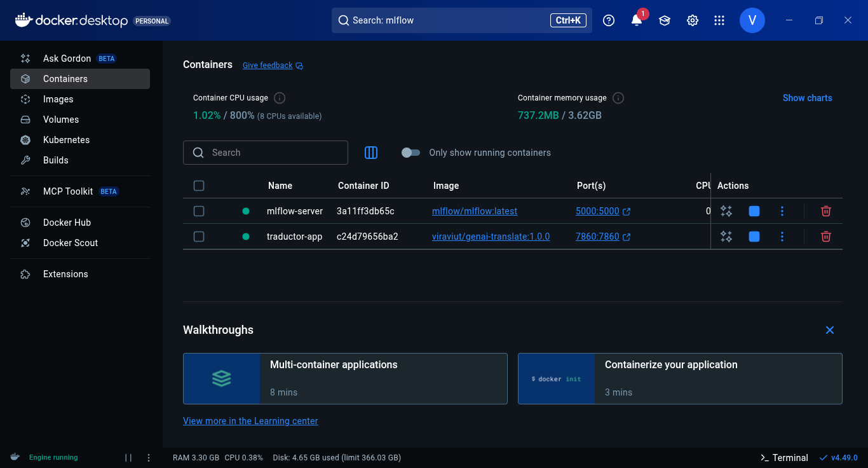
Task: Ask Gordon about mlflow-server container
Action: [x=726, y=211]
